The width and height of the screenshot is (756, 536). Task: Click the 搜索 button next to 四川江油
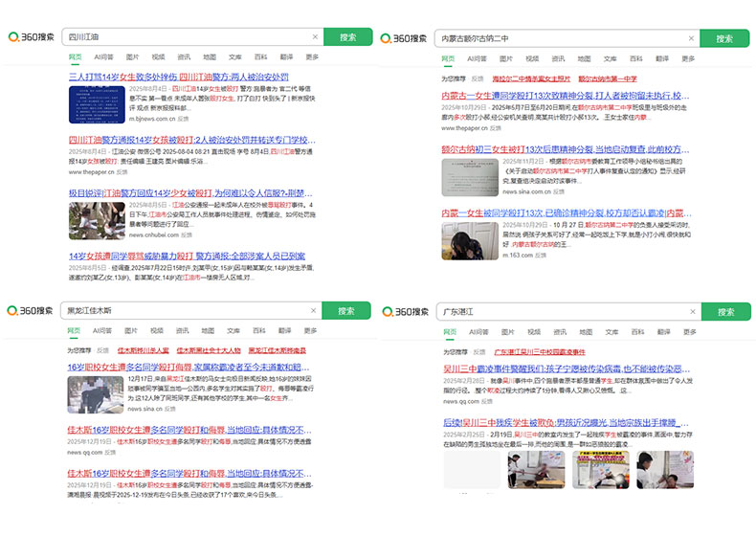(x=348, y=36)
